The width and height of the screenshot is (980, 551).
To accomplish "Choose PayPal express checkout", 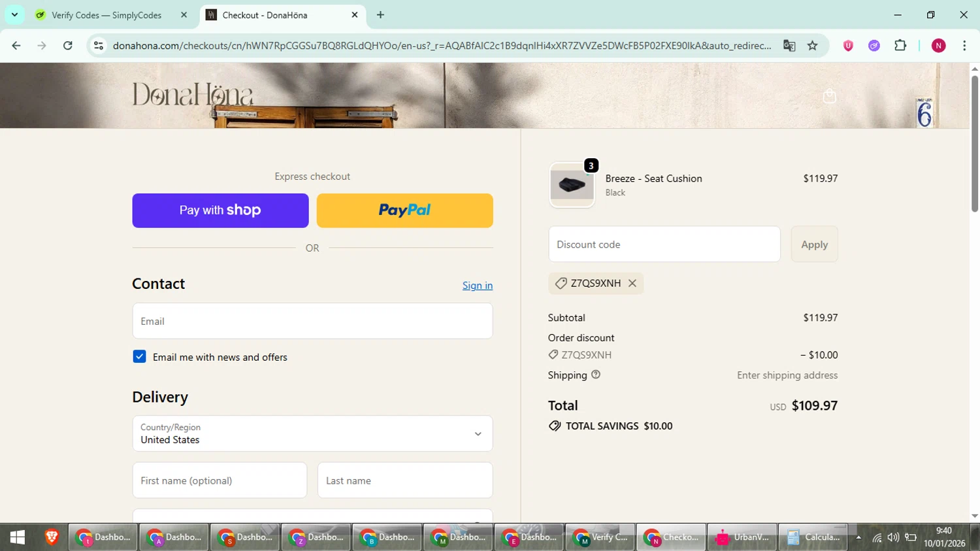I will (x=405, y=210).
